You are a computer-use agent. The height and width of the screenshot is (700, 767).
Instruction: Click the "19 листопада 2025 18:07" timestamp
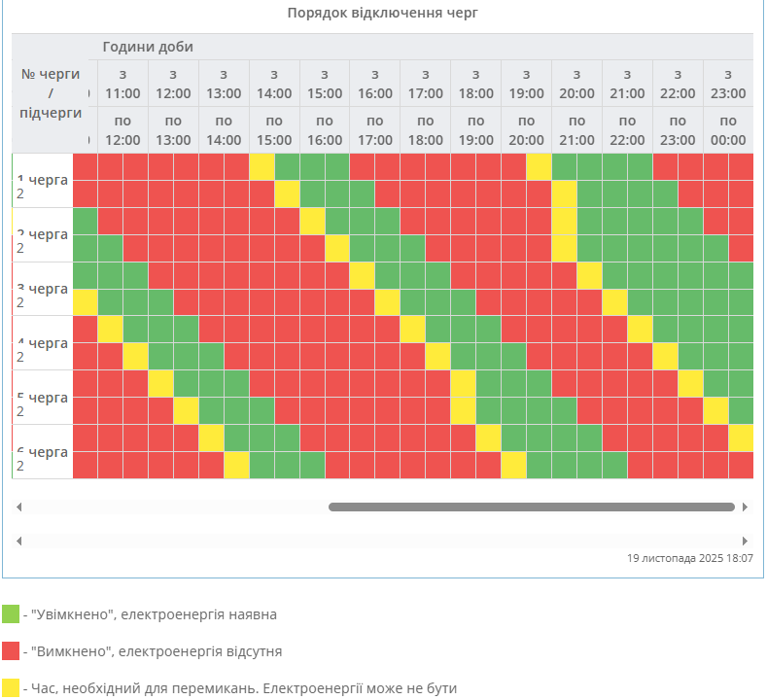pos(690,559)
